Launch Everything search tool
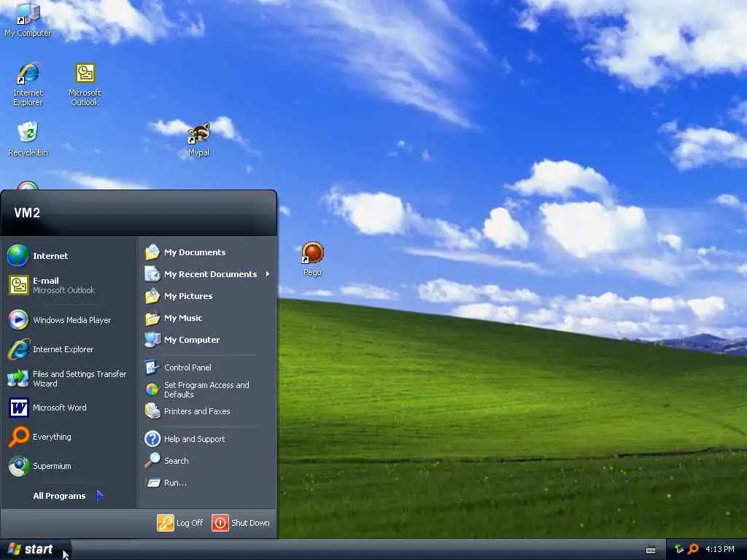Image resolution: width=747 pixels, height=560 pixels. point(69,437)
